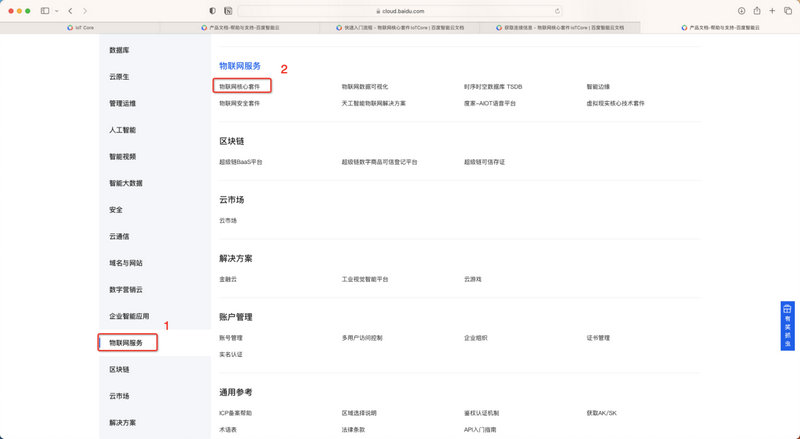This screenshot has width=800, height=439.
Task: Open the 法律条款 link
Action: 353,430
